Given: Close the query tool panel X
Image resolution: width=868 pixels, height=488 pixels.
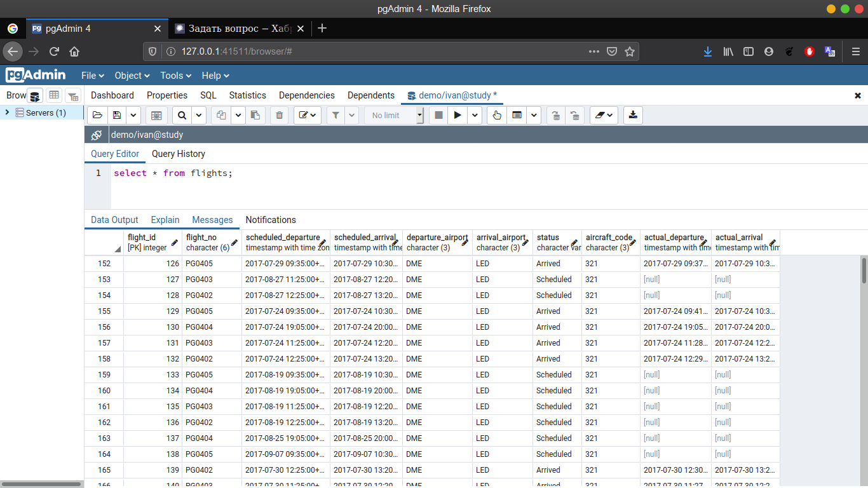Looking at the screenshot, I should (858, 95).
